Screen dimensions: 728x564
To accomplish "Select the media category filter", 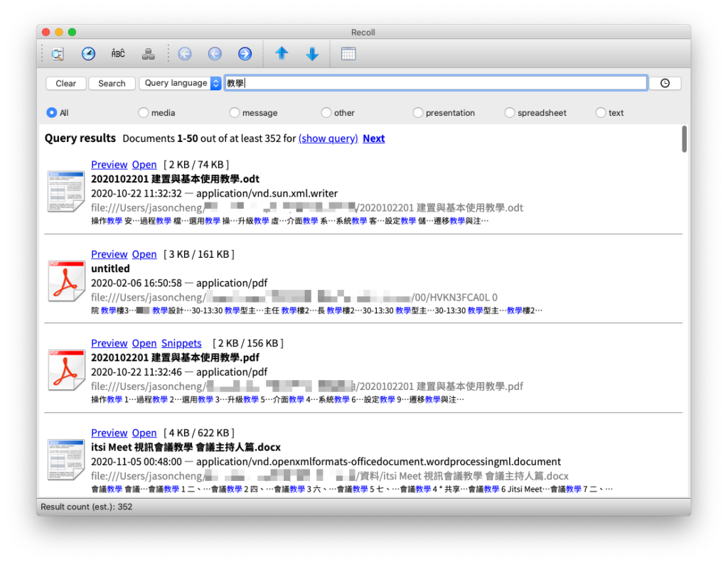I will (x=157, y=113).
